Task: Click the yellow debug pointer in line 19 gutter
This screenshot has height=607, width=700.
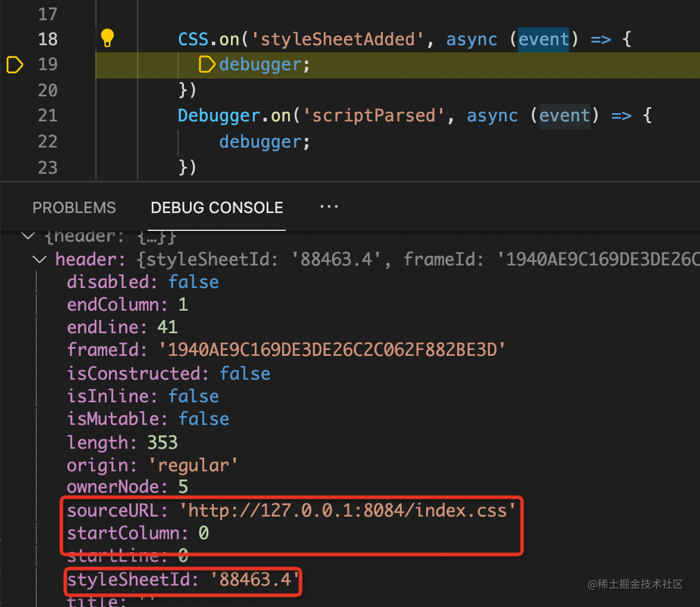Action: [14, 64]
